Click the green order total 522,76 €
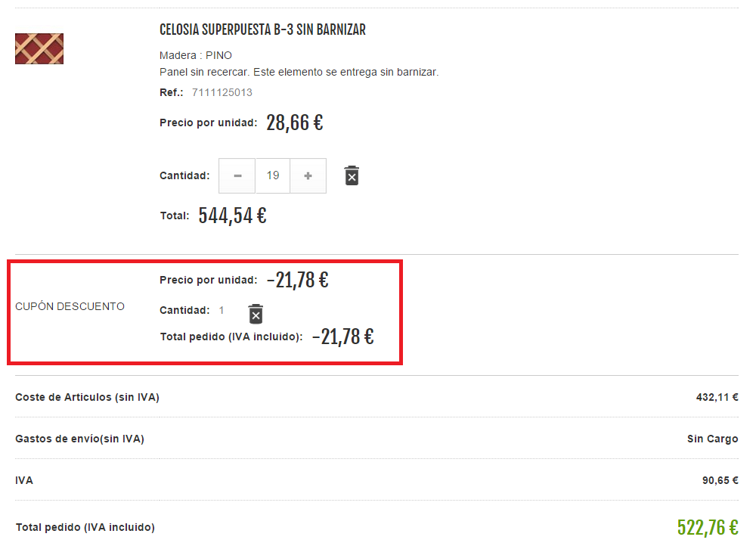The width and height of the screenshot is (756, 546). point(708,527)
